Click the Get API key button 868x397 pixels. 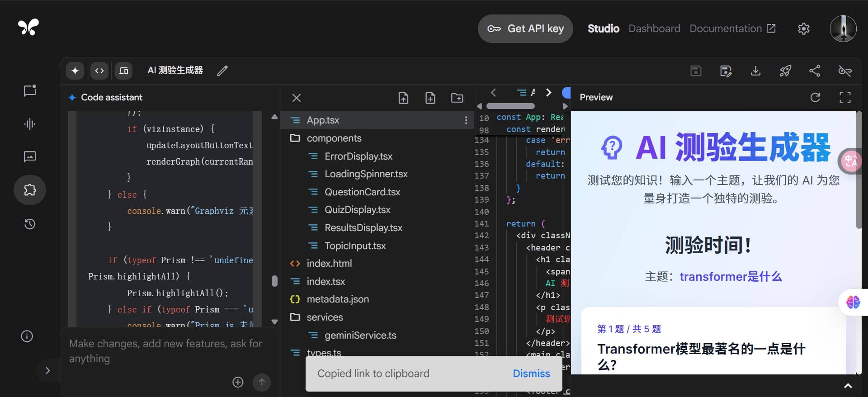tap(525, 28)
